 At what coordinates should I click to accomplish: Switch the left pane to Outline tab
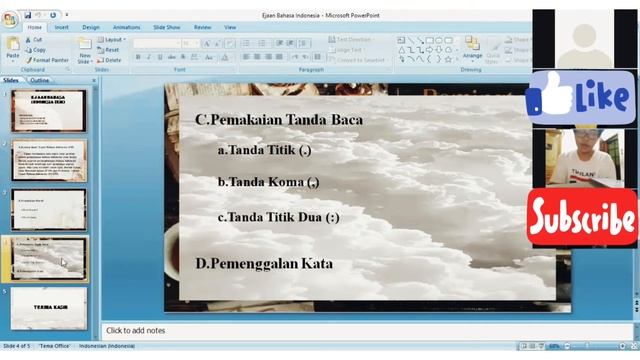[40, 80]
